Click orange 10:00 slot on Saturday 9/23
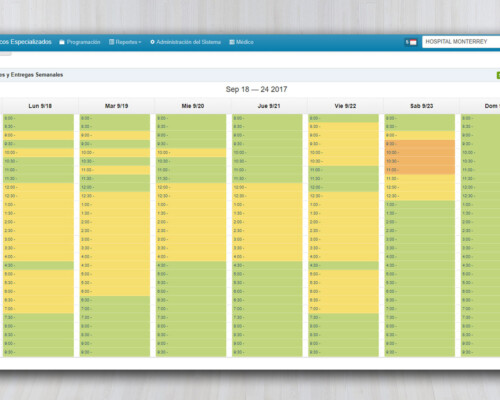 coord(420,153)
